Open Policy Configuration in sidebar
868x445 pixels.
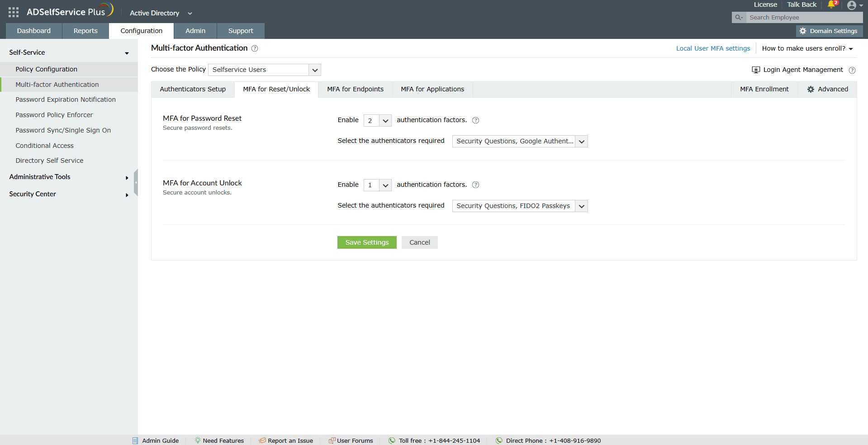point(69,69)
